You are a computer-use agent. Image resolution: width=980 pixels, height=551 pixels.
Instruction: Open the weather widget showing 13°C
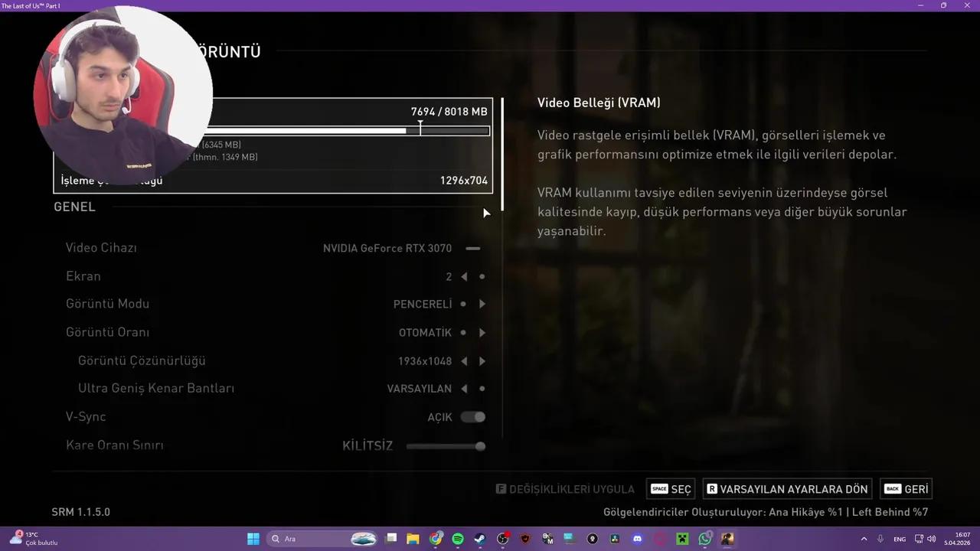click(x=34, y=539)
